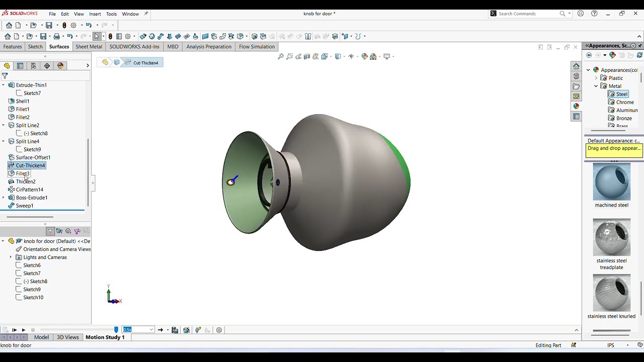Select the arrow cursor Select tool

97,36
